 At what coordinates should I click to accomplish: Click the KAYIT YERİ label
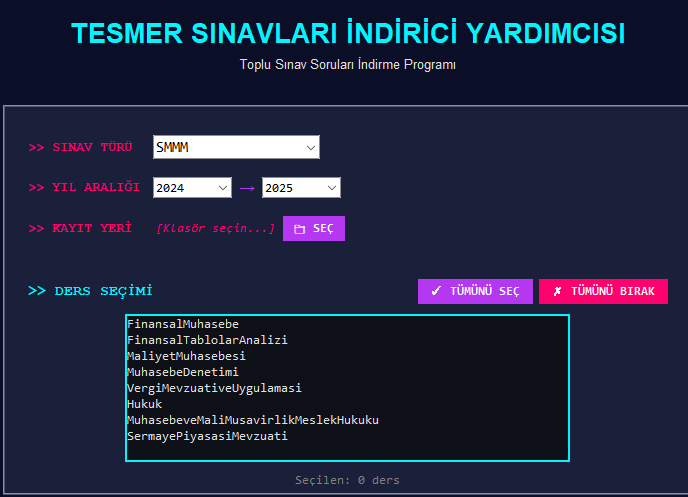[80, 228]
